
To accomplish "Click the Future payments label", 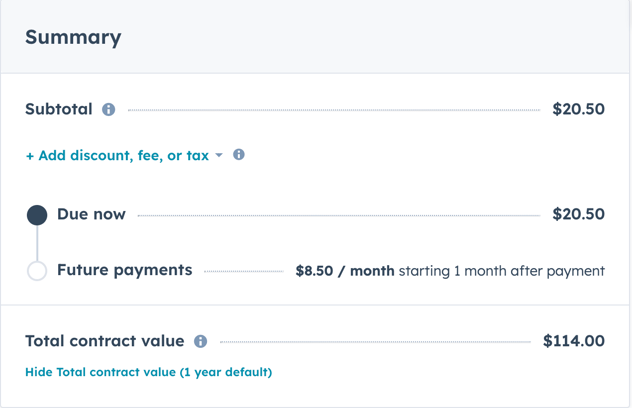I will click(125, 270).
